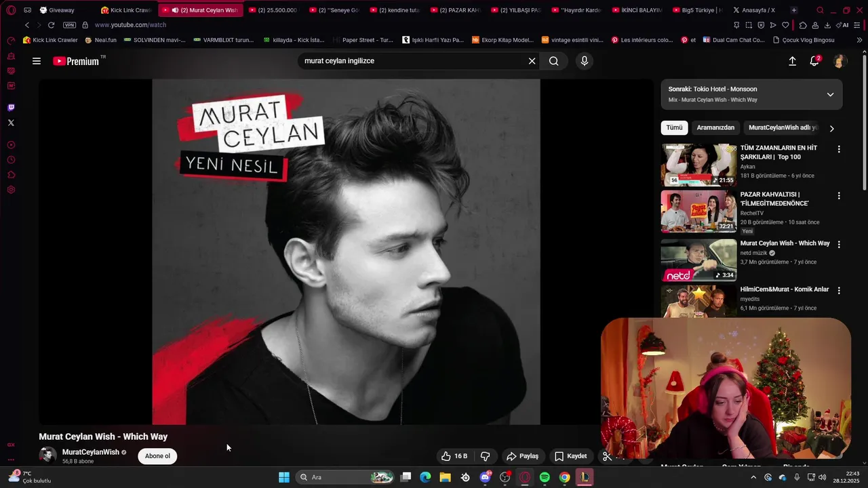Screen dimensions: 868x488
Task: Go to YouTube Premium home logo
Action: click(76, 61)
